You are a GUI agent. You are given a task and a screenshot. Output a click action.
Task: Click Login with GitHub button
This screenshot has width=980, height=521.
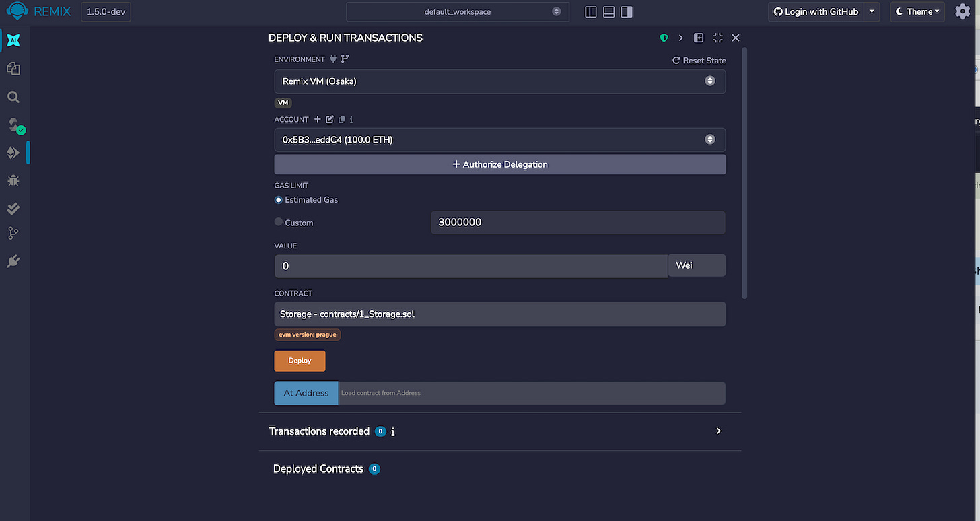click(816, 11)
